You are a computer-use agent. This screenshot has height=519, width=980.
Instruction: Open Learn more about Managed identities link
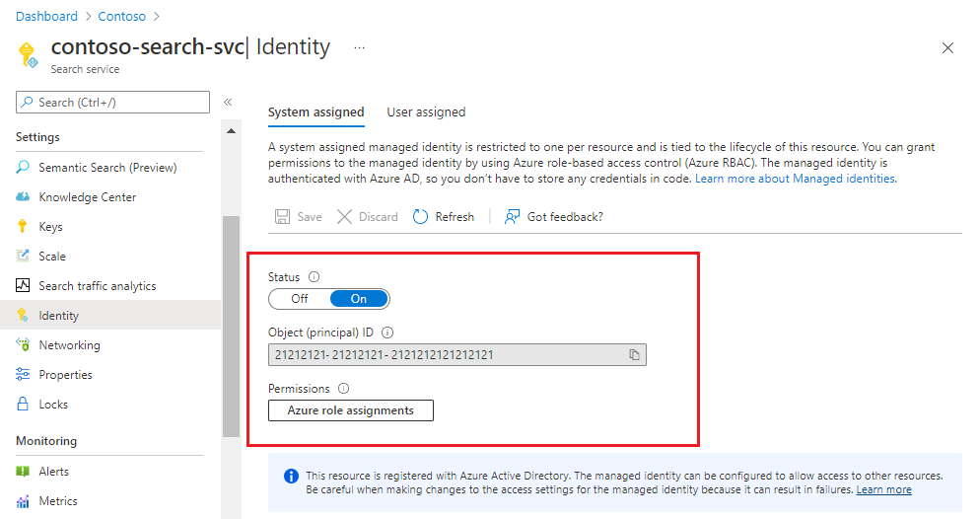click(x=795, y=179)
